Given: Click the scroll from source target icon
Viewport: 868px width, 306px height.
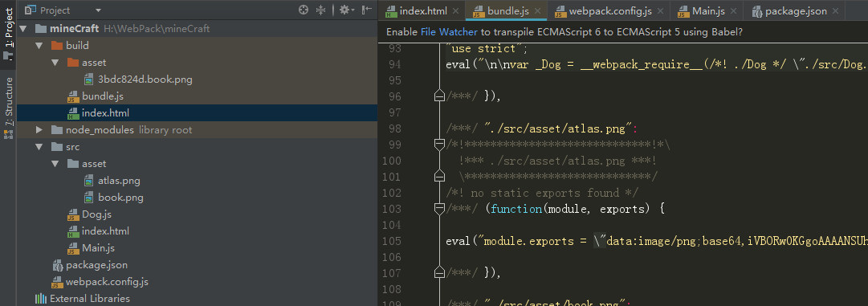Looking at the screenshot, I should click(303, 10).
